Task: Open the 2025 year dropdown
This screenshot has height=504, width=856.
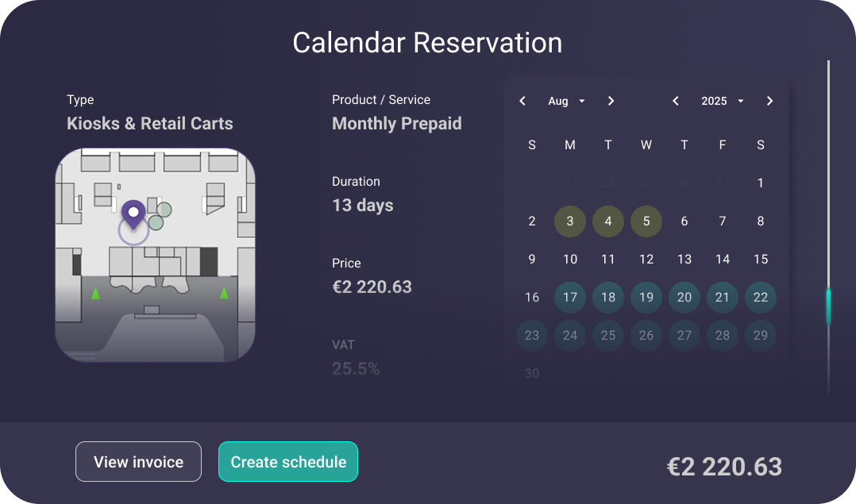Action: 722,101
